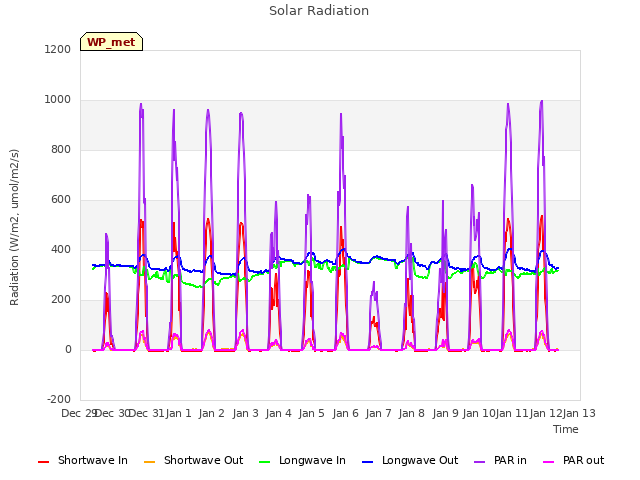Click the PAR in peak on Dec 31
The width and height of the screenshot is (640, 480).
coord(141,104)
